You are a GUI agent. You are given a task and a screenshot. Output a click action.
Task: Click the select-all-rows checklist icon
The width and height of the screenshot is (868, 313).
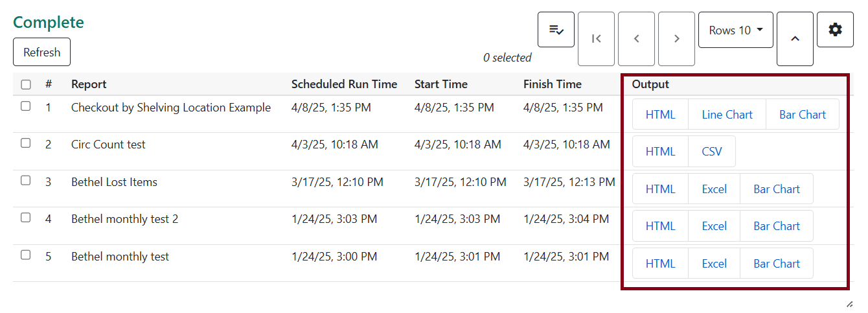(556, 29)
